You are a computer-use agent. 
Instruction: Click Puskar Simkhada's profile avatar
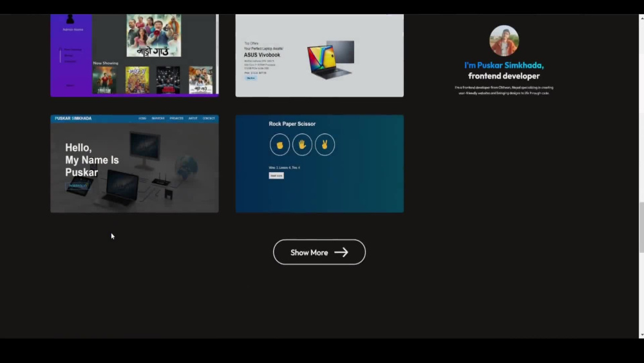(x=504, y=41)
